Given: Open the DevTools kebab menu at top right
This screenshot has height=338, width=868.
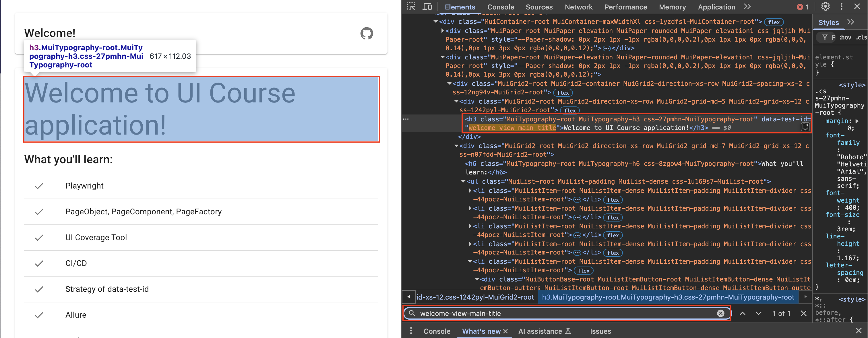Looking at the screenshot, I should pyautogui.click(x=841, y=7).
